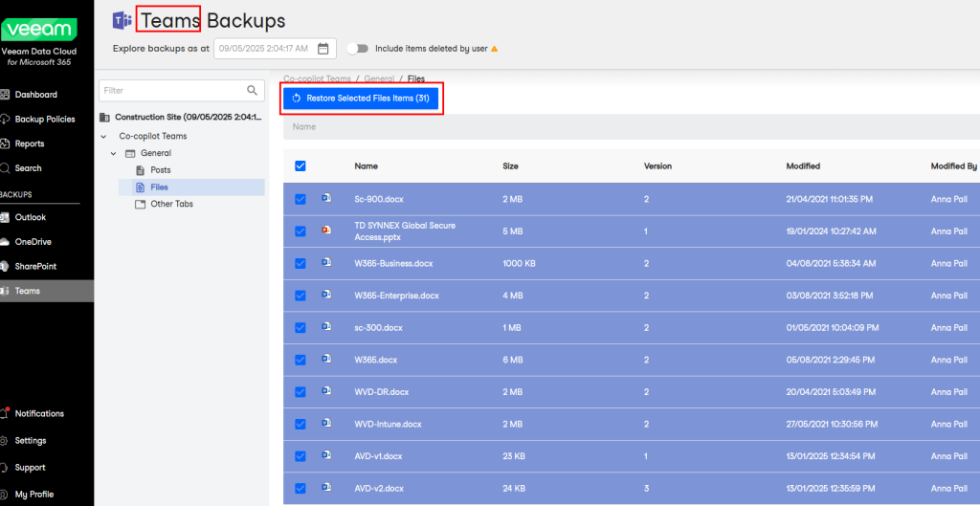Screen dimensions: 980x506
Task: Sort by the Name column header
Action: [367, 166]
